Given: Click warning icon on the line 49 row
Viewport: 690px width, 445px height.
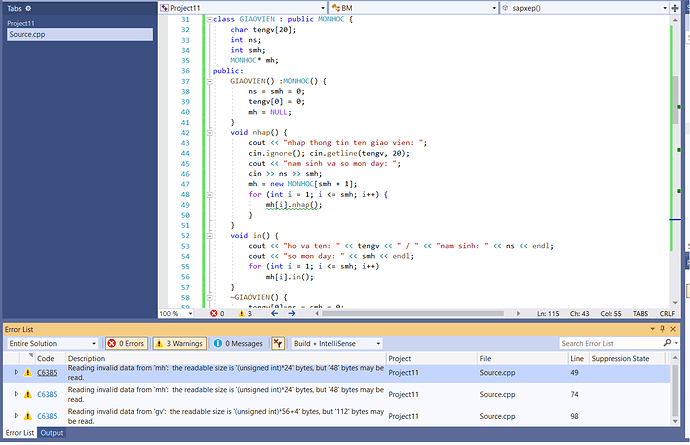Looking at the screenshot, I should click(x=28, y=372).
